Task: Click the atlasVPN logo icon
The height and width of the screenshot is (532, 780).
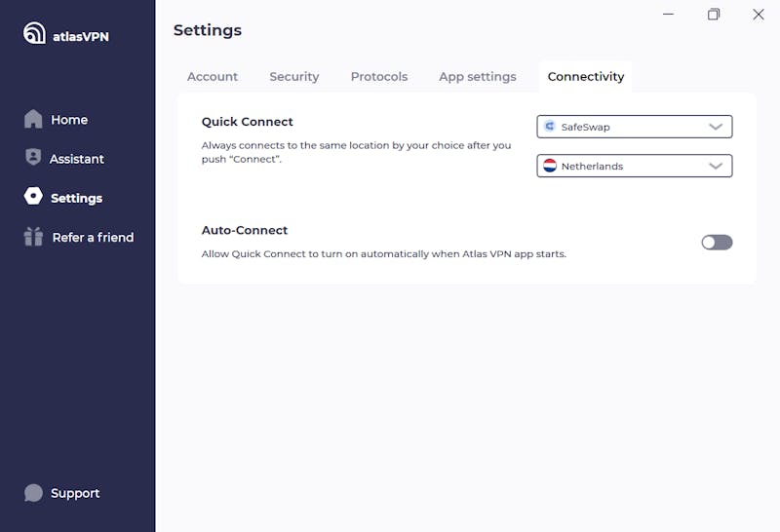Action: [x=34, y=33]
